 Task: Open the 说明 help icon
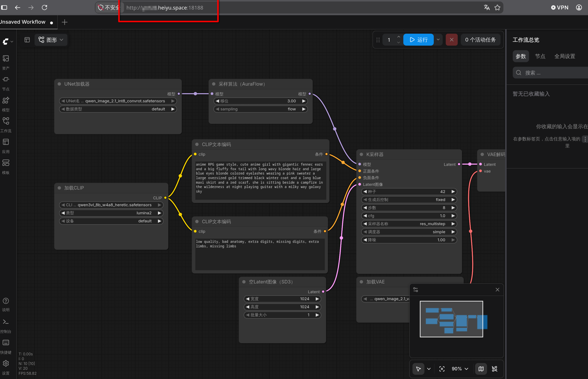click(6, 305)
